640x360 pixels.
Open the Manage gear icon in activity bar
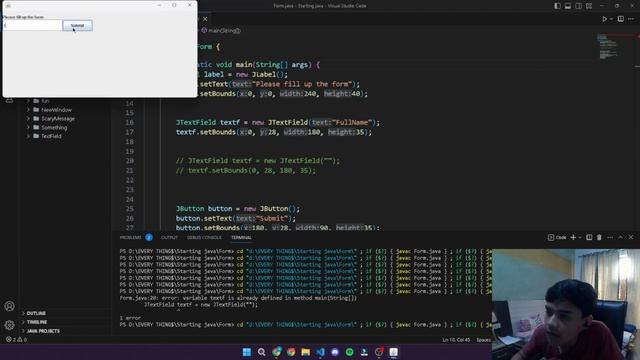pyautogui.click(x=9, y=325)
